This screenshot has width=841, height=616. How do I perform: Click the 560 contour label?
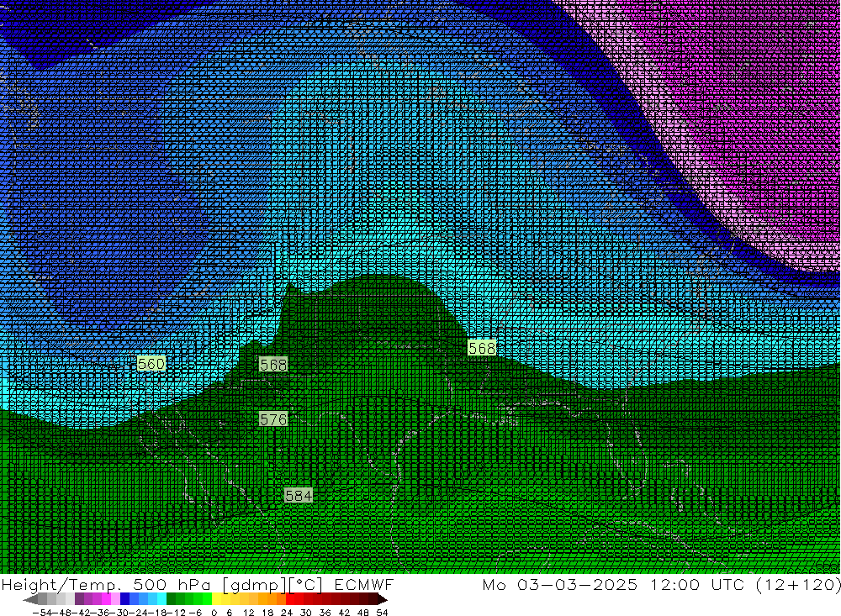click(151, 364)
